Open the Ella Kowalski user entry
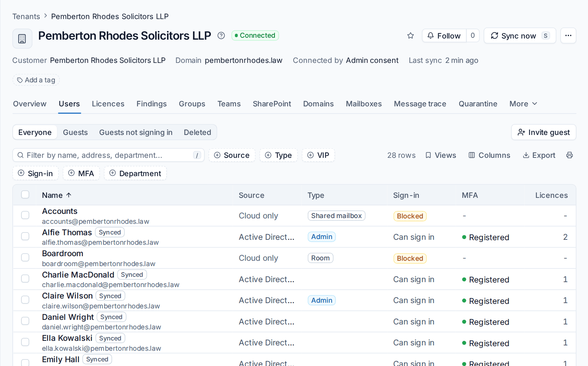 pos(67,338)
